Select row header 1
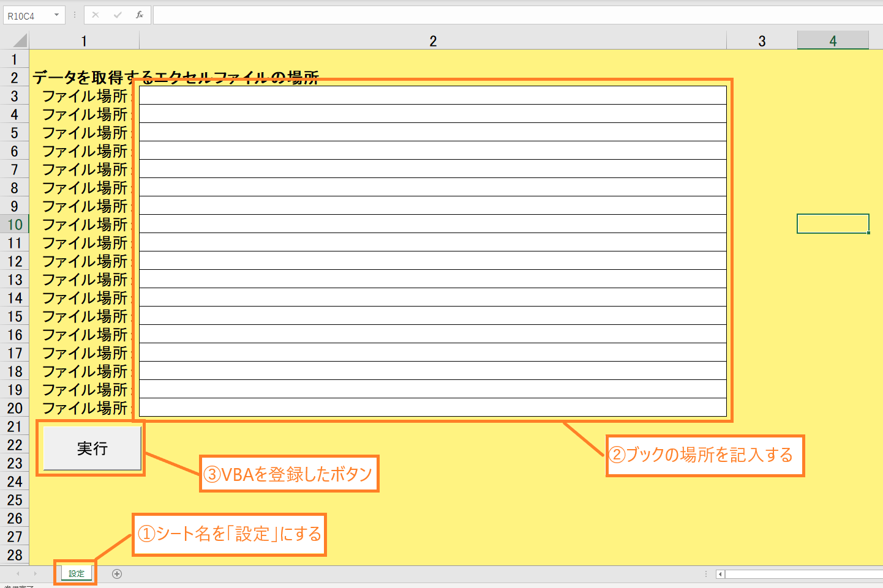883x588 pixels. [x=14, y=59]
